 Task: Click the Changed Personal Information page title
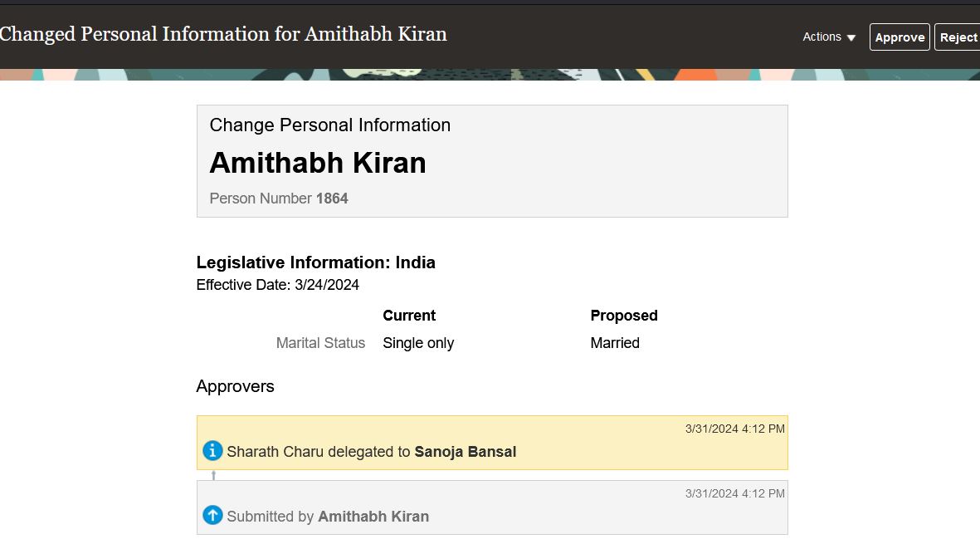tap(223, 34)
